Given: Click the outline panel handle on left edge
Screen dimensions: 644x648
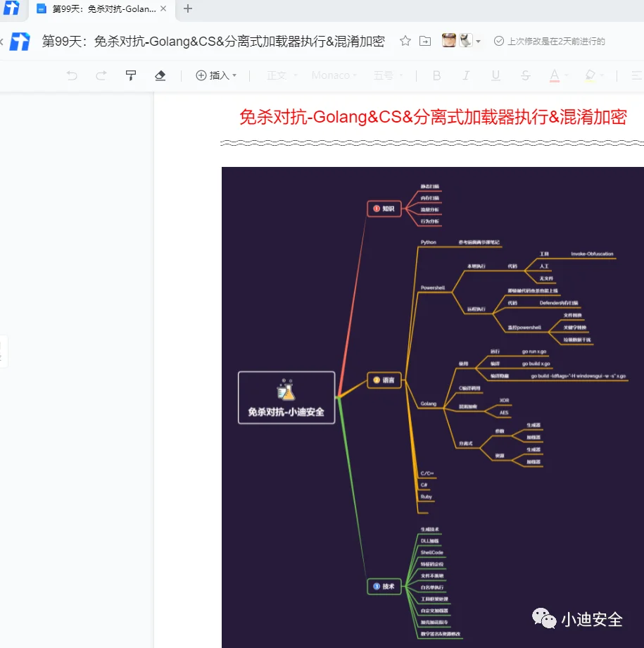Looking at the screenshot, I should tap(4, 351).
